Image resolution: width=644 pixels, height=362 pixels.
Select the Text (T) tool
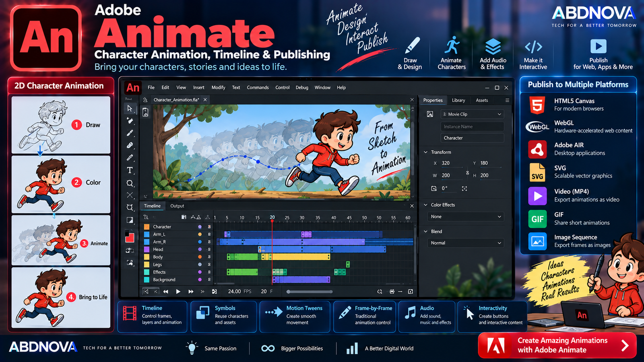pyautogui.click(x=130, y=171)
